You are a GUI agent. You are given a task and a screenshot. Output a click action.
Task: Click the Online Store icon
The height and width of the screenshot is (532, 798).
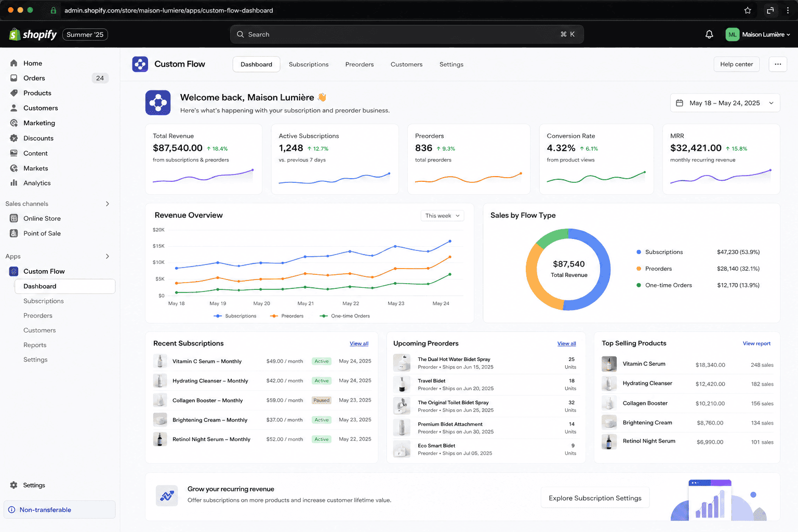[14, 218]
